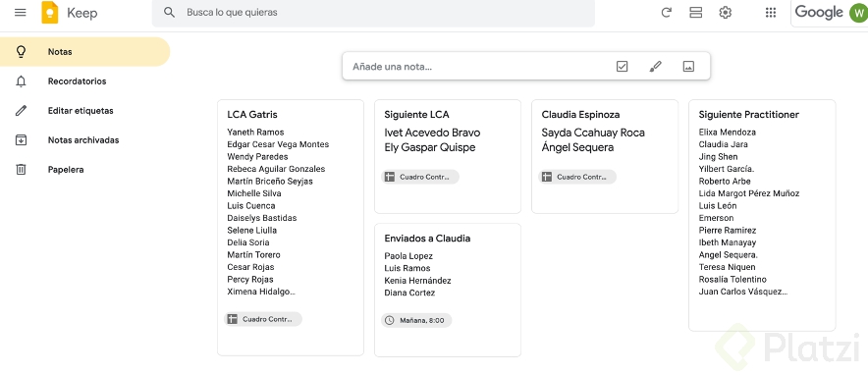
Task: Click Diana Cortez line
Action: click(x=409, y=293)
